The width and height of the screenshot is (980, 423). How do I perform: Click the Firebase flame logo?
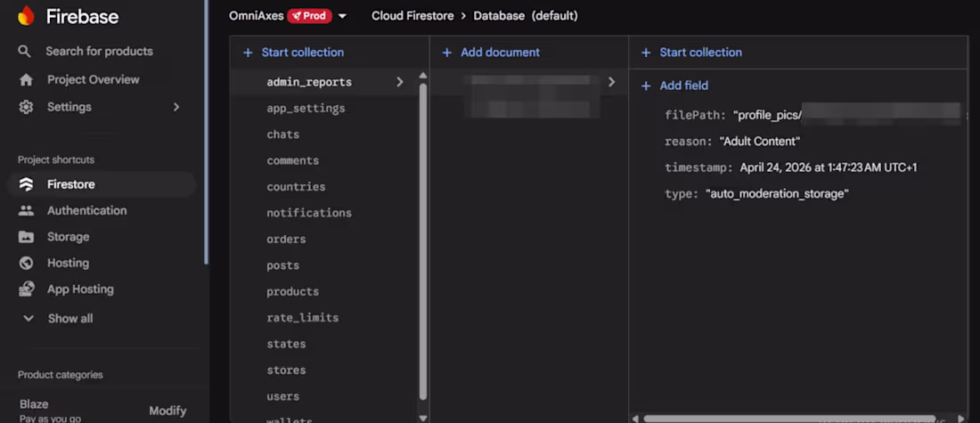[x=26, y=16]
